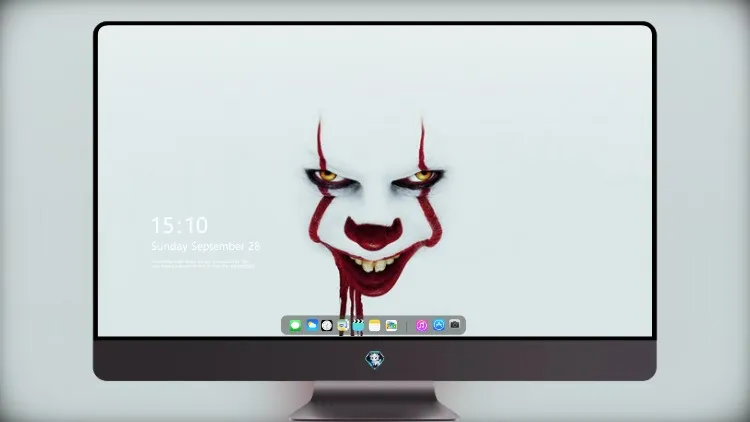
Task: Open the blue App Store icon
Action: click(x=439, y=325)
